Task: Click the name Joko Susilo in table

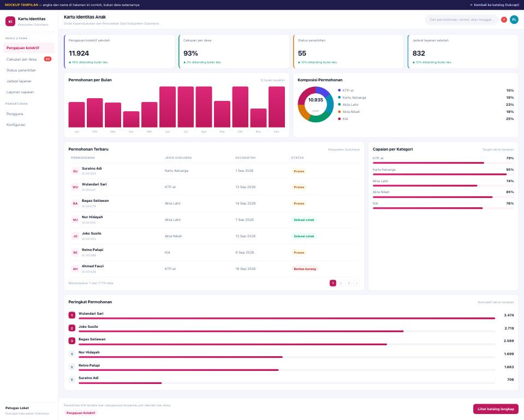Action: [x=92, y=233]
